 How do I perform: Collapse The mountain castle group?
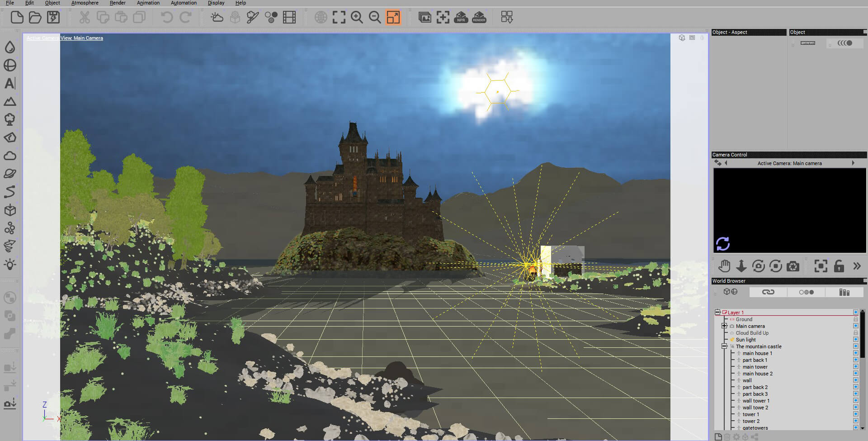tap(724, 346)
